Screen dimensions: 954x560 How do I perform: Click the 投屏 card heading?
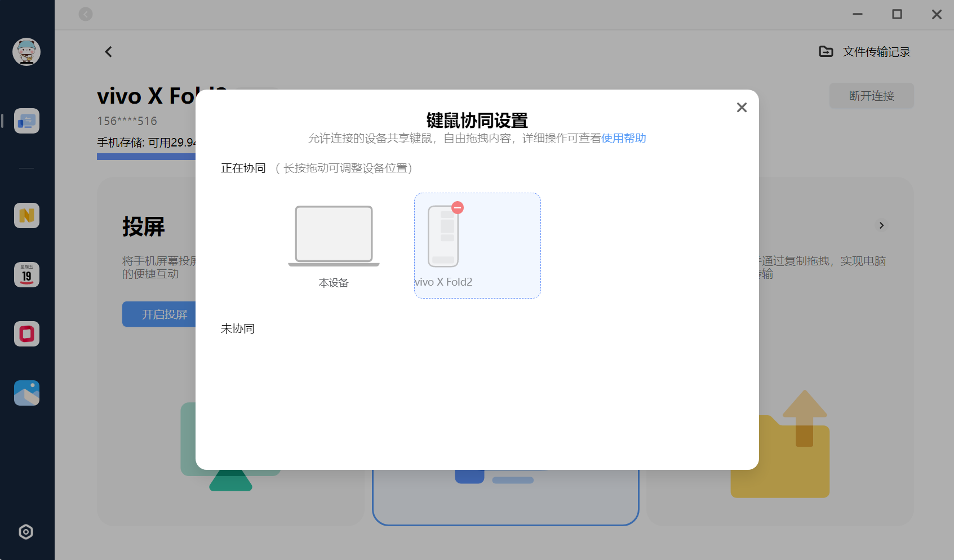tap(144, 226)
